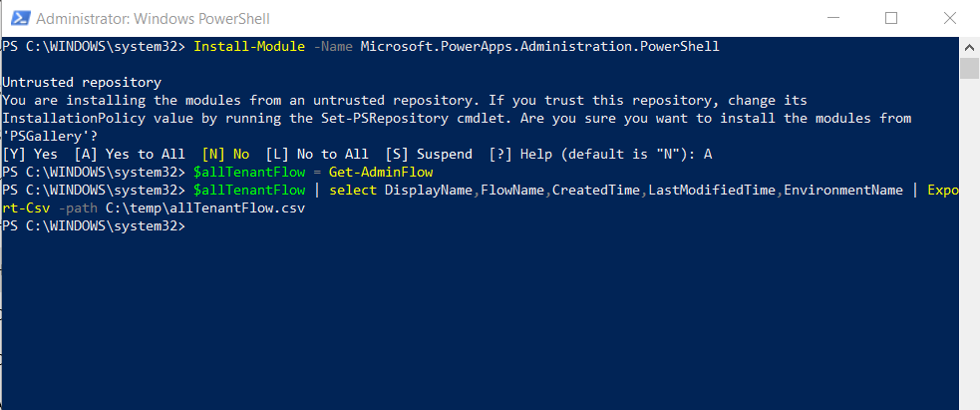Click the "Administrator: Windows PowerShell" title text

pos(153,19)
